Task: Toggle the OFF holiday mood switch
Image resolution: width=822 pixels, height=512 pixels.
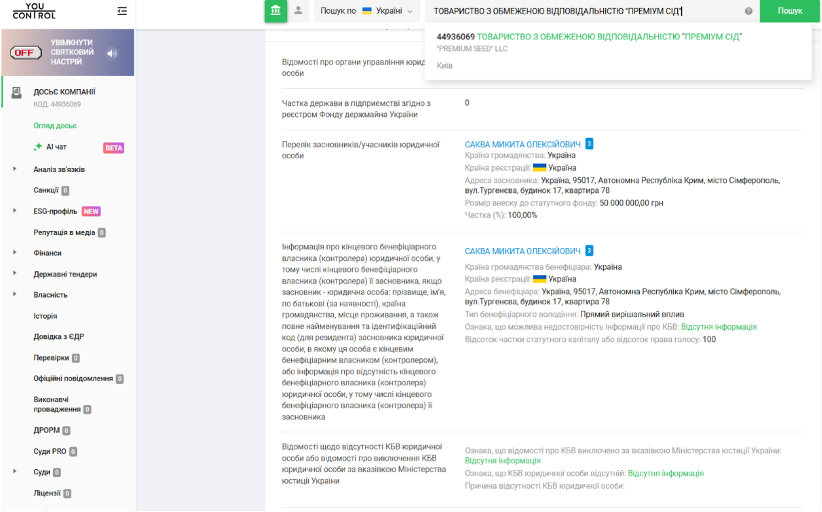Action: pos(26,53)
